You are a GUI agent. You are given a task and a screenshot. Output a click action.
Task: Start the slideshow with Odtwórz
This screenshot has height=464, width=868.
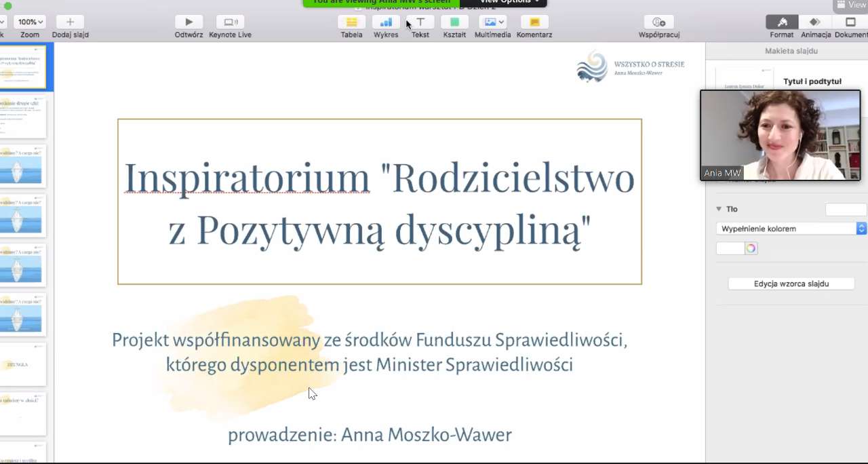(x=189, y=22)
